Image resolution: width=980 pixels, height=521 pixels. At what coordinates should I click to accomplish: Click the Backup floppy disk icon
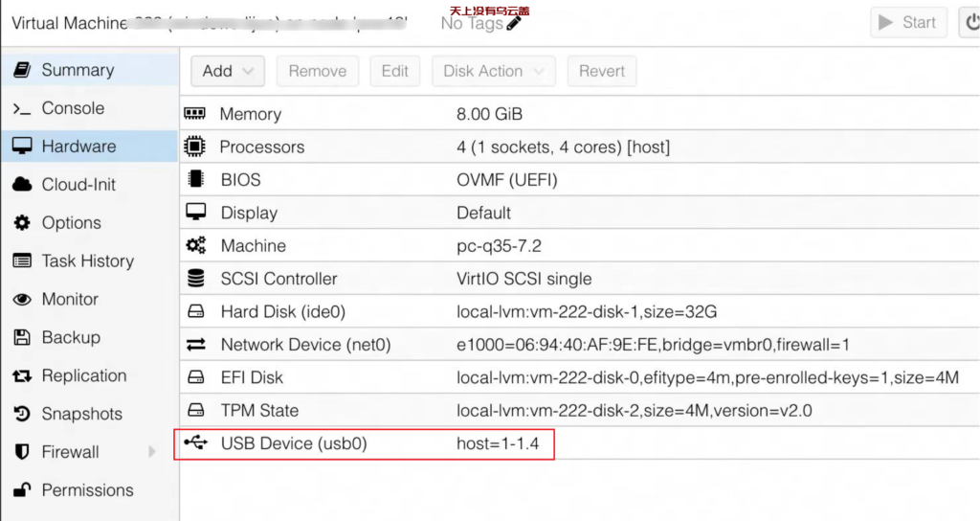coord(22,338)
